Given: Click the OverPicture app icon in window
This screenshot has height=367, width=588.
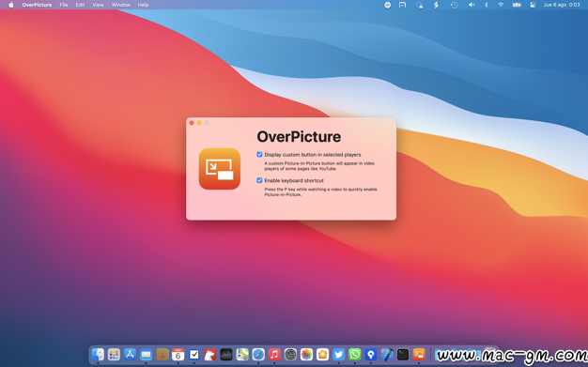Looking at the screenshot, I should 220,169.
